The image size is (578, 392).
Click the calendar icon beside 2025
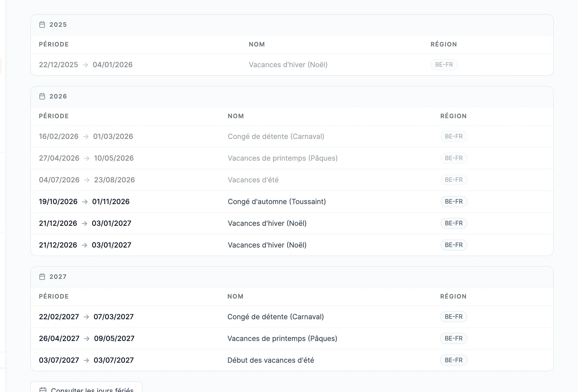[42, 24]
